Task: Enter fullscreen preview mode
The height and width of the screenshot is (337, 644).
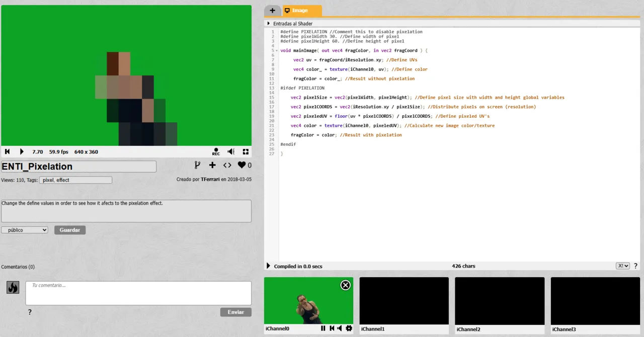Action: [x=246, y=151]
